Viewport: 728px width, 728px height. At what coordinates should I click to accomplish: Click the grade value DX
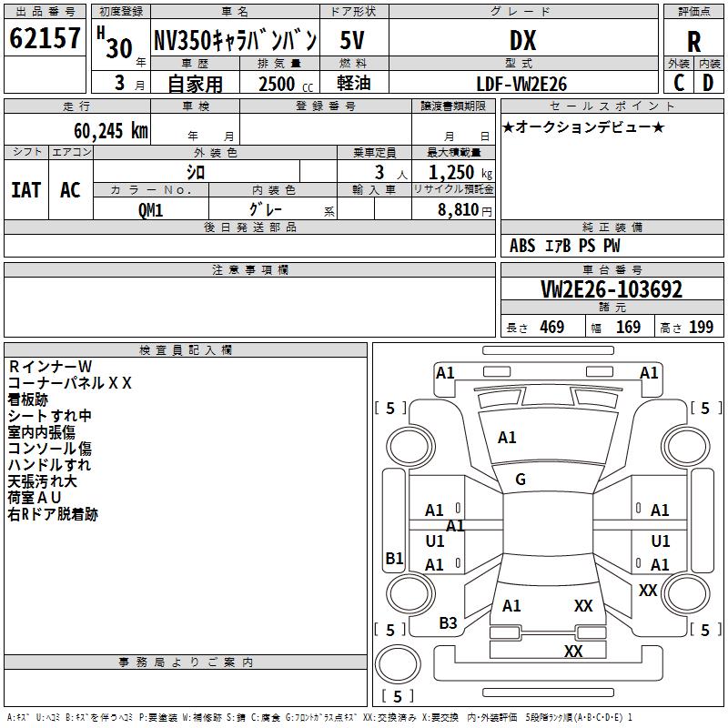point(522,41)
